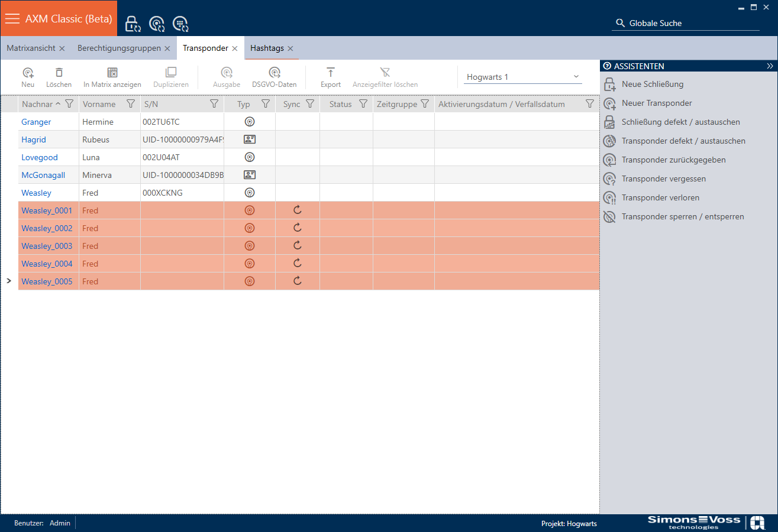778x532 pixels.
Task: Switch to the Matrixansicht tab
Action: [31, 48]
